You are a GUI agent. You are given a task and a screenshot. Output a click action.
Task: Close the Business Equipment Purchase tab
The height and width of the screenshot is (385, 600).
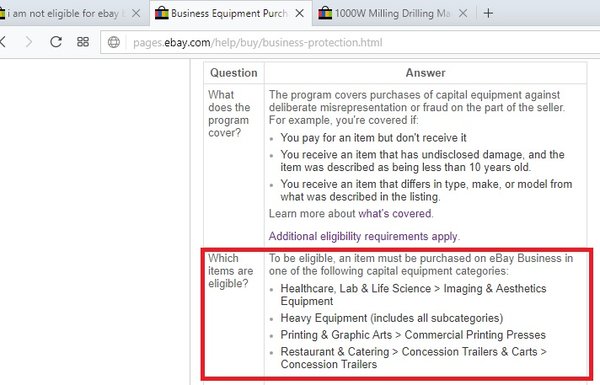pyautogui.click(x=300, y=13)
